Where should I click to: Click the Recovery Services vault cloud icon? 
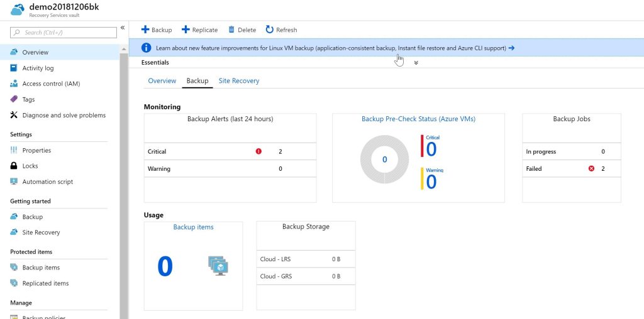pos(17,10)
